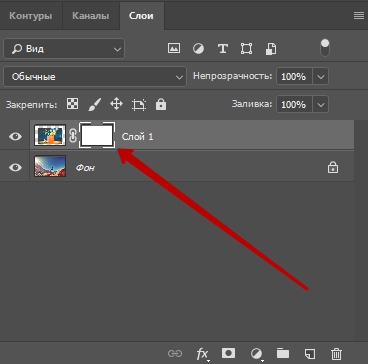Lock position move-arrows icon

(x=117, y=104)
